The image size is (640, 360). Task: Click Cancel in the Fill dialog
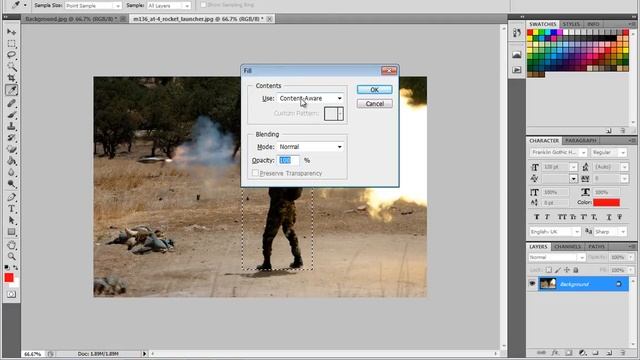374,104
